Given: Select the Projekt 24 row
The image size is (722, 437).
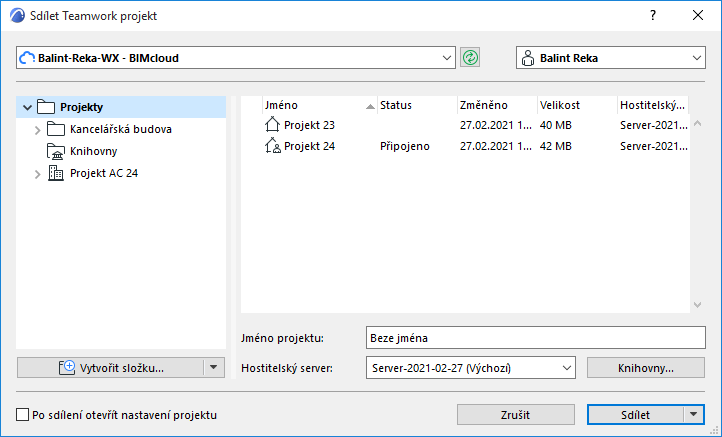Looking at the screenshot, I should pyautogui.click(x=465, y=146).
